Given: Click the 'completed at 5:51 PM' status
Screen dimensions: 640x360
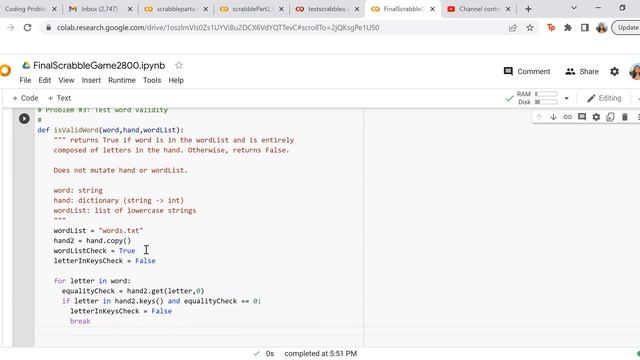Looking at the screenshot, I should point(320,353).
